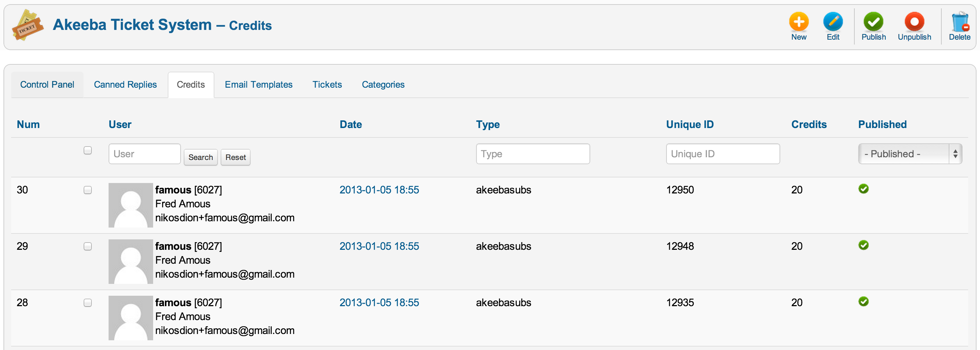
Task: Click akeebasubs type in row 30
Action: (503, 190)
